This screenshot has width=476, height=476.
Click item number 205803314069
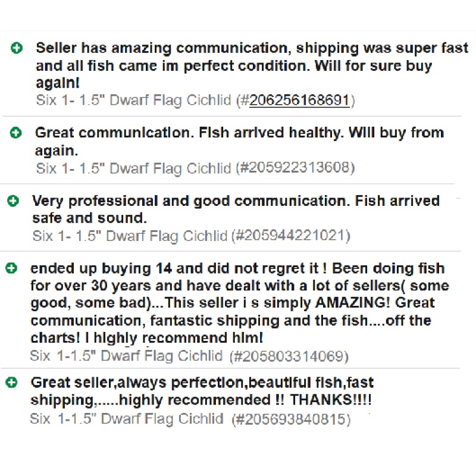point(289,356)
